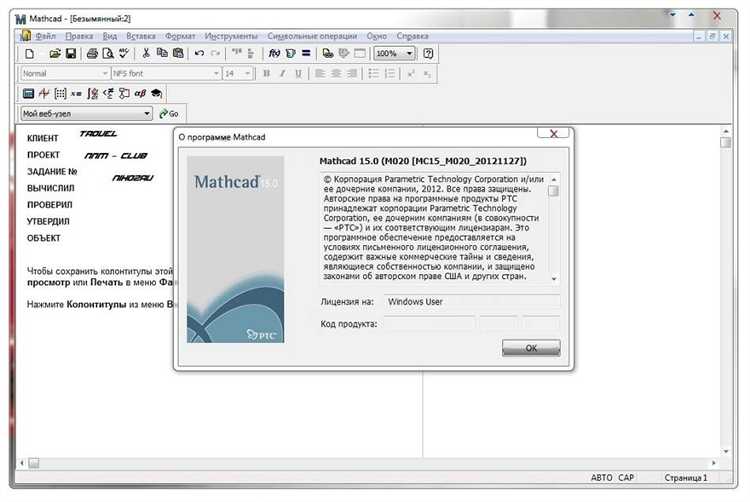
Task: Open the Вид menu
Action: point(110,36)
